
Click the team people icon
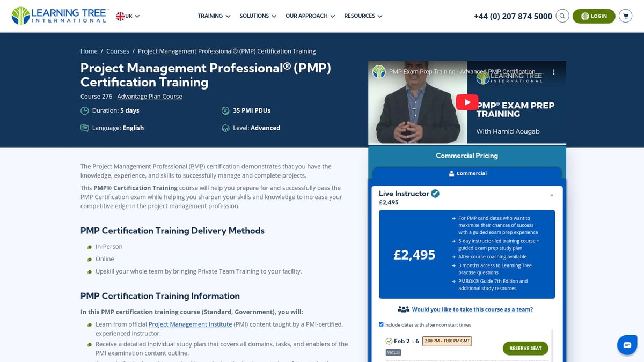pyautogui.click(x=404, y=309)
